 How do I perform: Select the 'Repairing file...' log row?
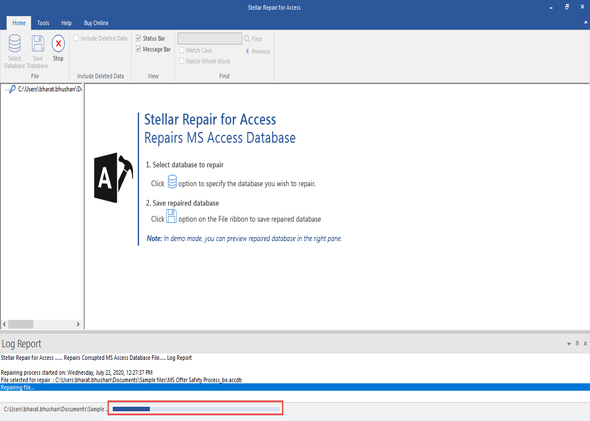coord(295,387)
